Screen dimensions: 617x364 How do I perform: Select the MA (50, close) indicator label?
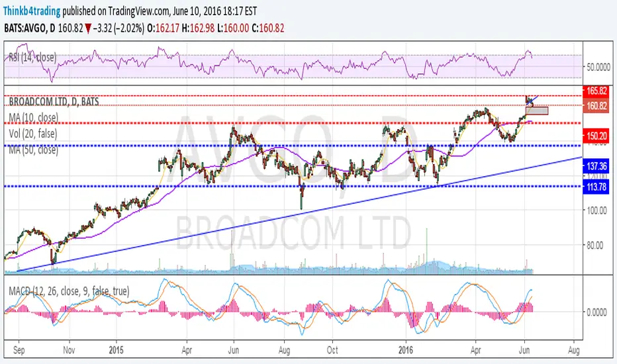[34, 150]
